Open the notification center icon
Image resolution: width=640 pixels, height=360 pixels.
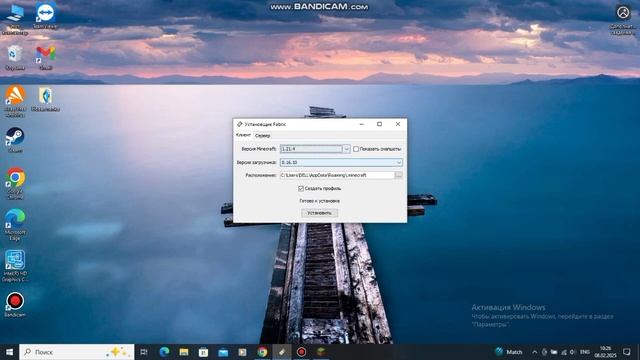coord(627,352)
